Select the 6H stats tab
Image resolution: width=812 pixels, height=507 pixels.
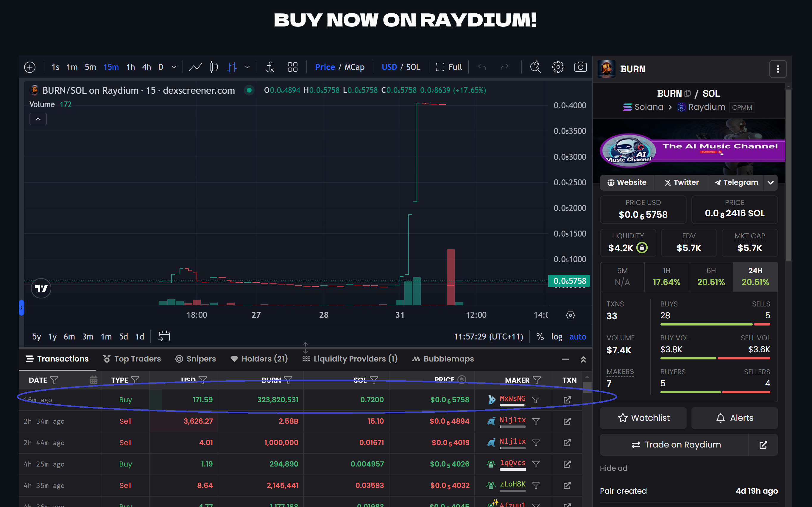coord(711,277)
